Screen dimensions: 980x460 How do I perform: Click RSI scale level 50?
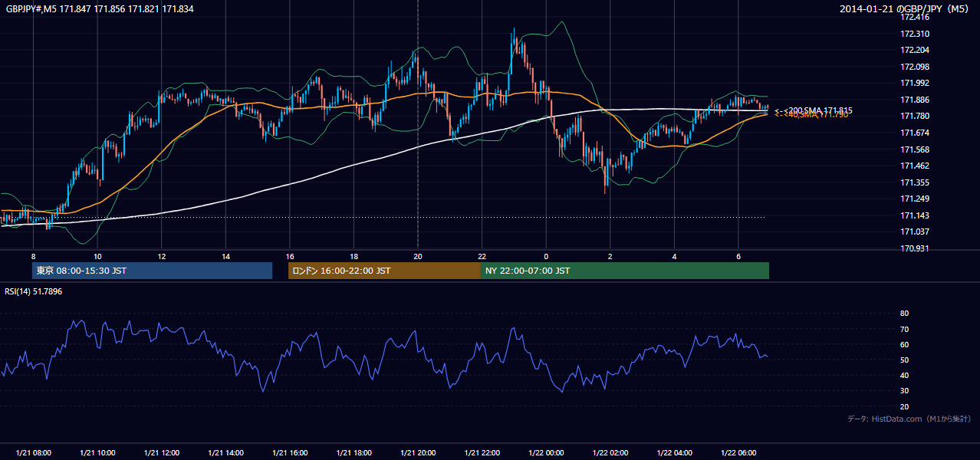905,360
